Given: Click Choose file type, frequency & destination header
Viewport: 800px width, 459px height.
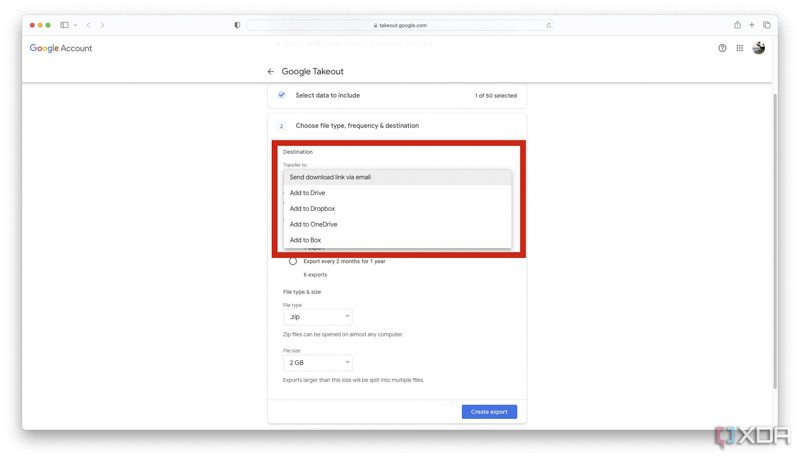Looking at the screenshot, I should [357, 125].
